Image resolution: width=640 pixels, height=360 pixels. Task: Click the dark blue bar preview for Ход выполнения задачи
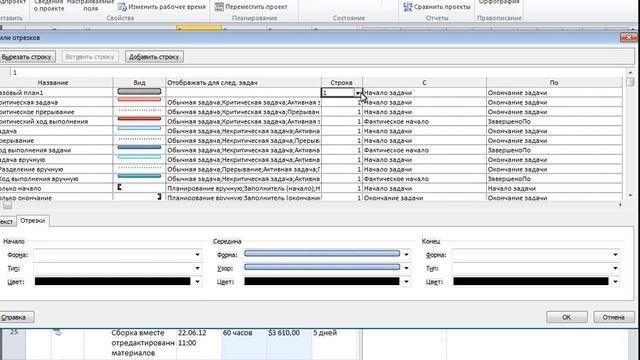(x=139, y=147)
